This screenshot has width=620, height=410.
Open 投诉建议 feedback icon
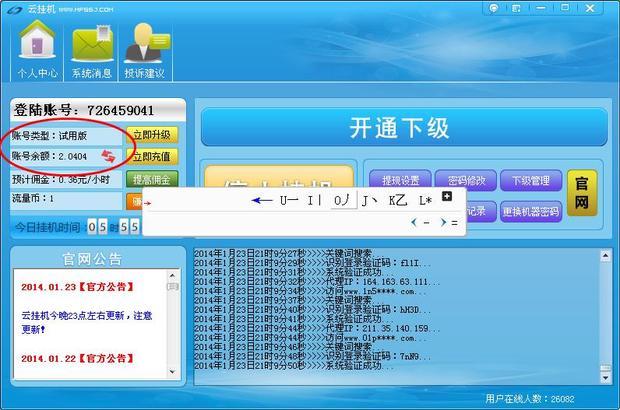pos(147,49)
